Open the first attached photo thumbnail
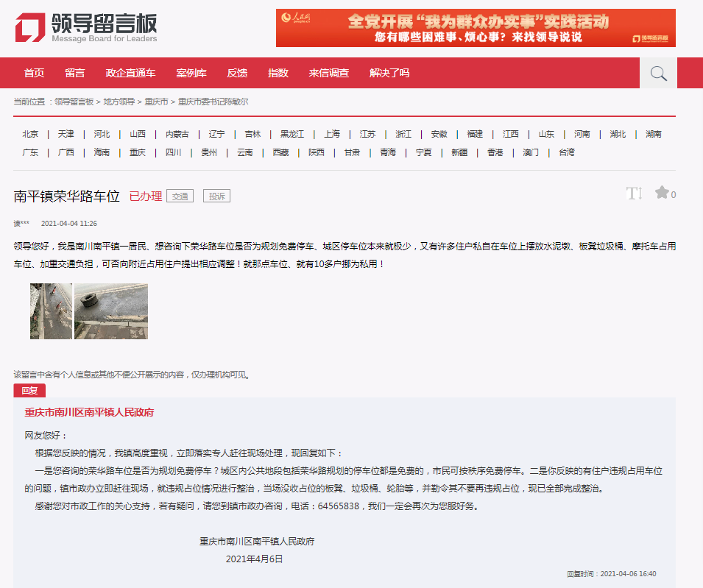 click(x=51, y=311)
